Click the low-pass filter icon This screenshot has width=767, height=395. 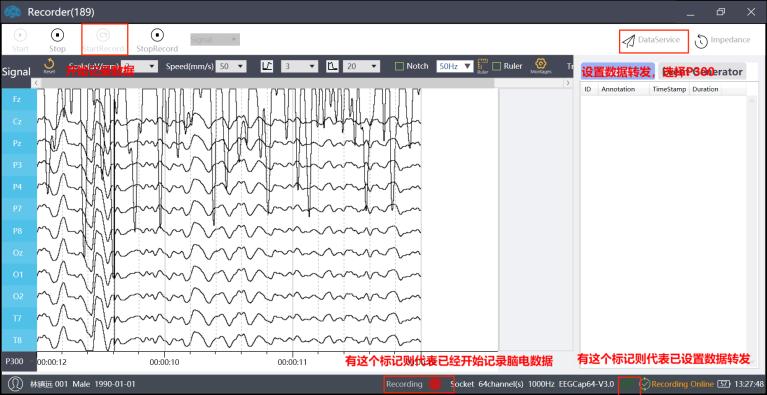click(x=332, y=66)
